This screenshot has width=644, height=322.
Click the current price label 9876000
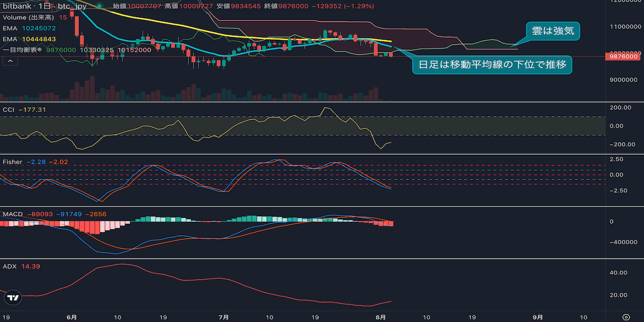click(622, 56)
